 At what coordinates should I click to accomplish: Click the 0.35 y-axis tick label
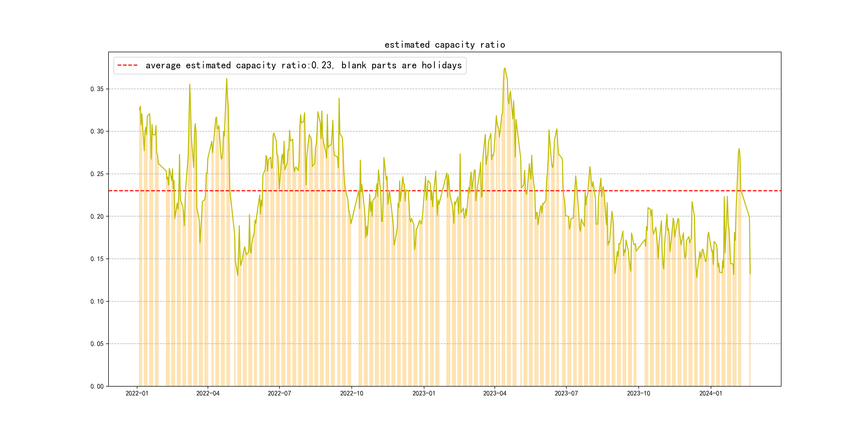pos(97,89)
